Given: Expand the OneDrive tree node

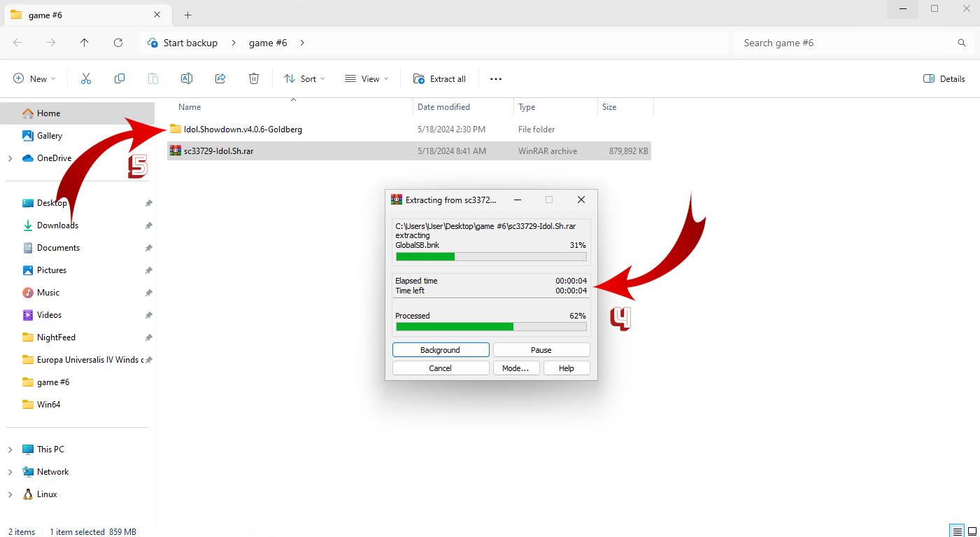Looking at the screenshot, I should 10,158.
